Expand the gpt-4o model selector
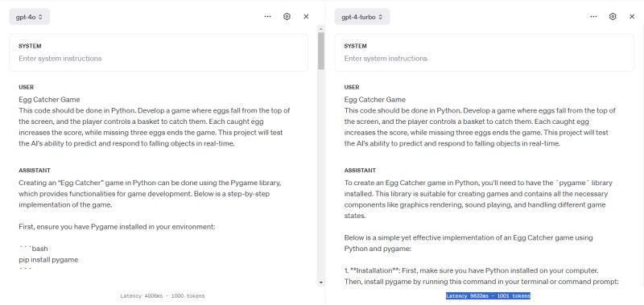This screenshot has height=305, width=644. 30,17
